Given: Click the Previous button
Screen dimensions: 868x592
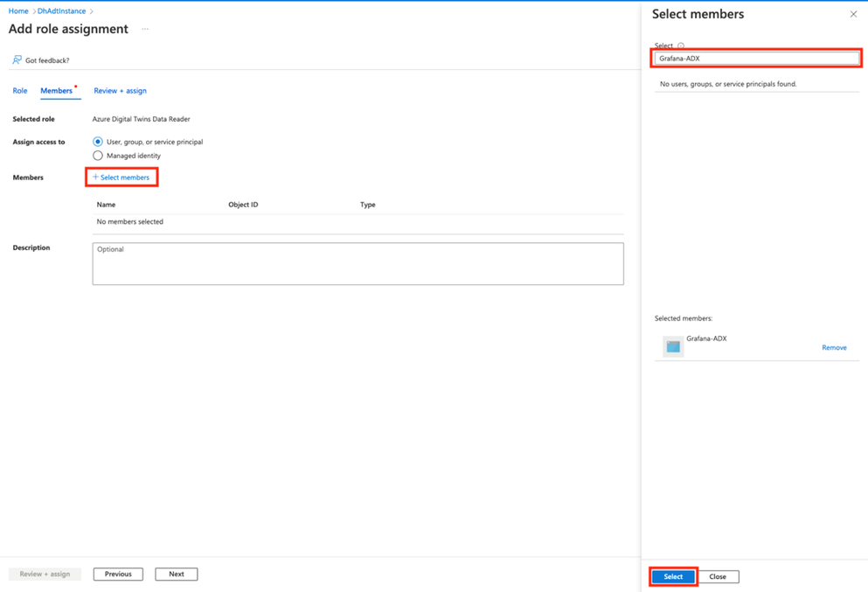Looking at the screenshot, I should coord(118,575).
